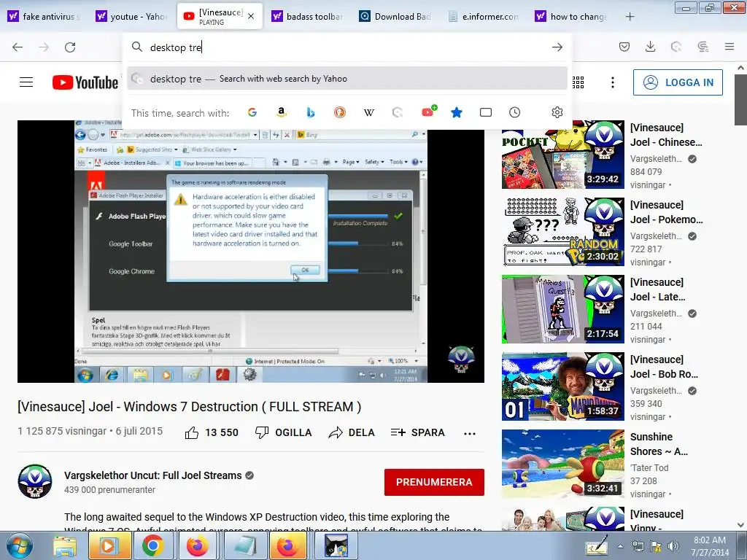The image size is (747, 560).
Task: Switch to the youtue - Yahoo tab
Action: (133, 16)
